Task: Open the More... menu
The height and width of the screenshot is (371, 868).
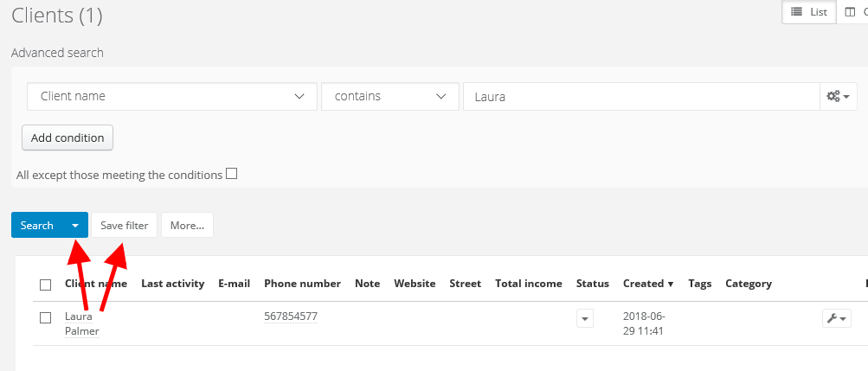Action: [x=187, y=226]
